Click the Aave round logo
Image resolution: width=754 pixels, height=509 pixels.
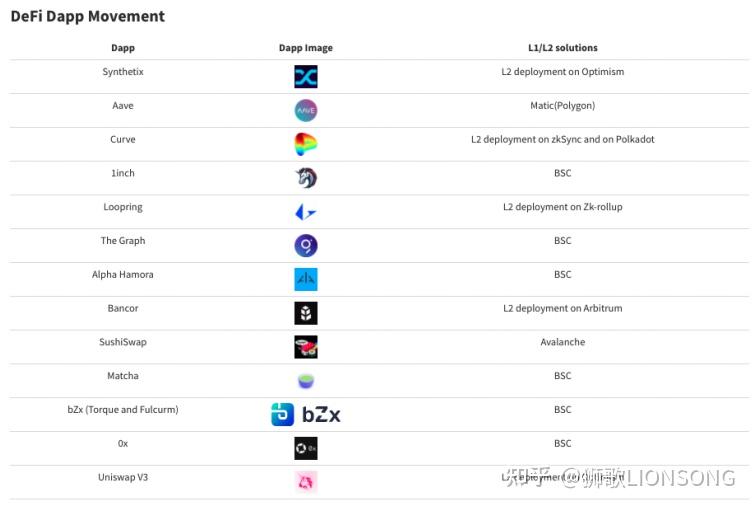(306, 110)
